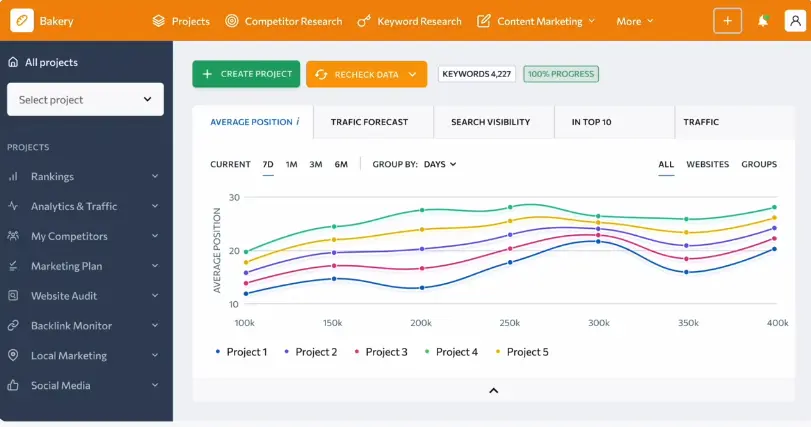Click the My Competitors people icon
The height and width of the screenshot is (427, 811).
pos(13,236)
